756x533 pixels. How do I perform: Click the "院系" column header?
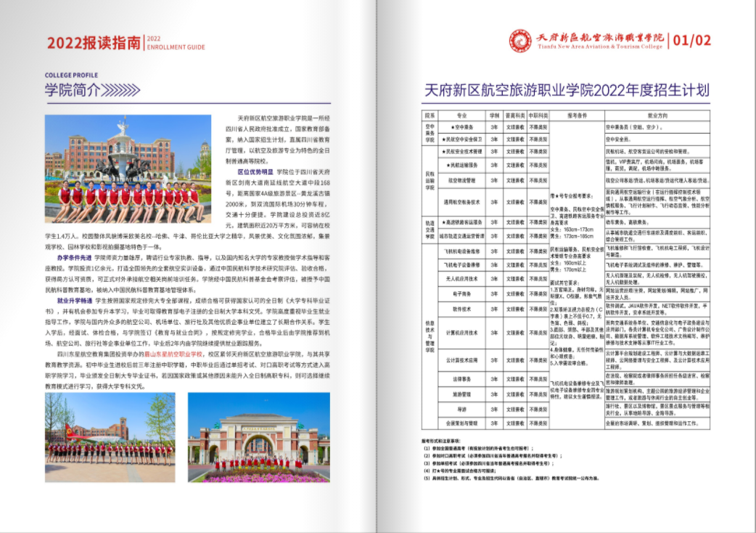430,115
